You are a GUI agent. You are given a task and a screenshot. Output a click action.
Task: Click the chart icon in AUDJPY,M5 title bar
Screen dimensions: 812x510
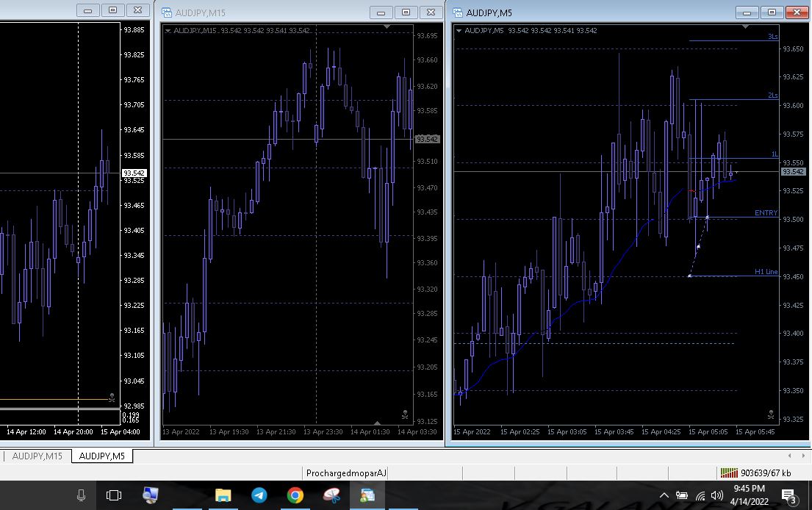[x=458, y=12]
